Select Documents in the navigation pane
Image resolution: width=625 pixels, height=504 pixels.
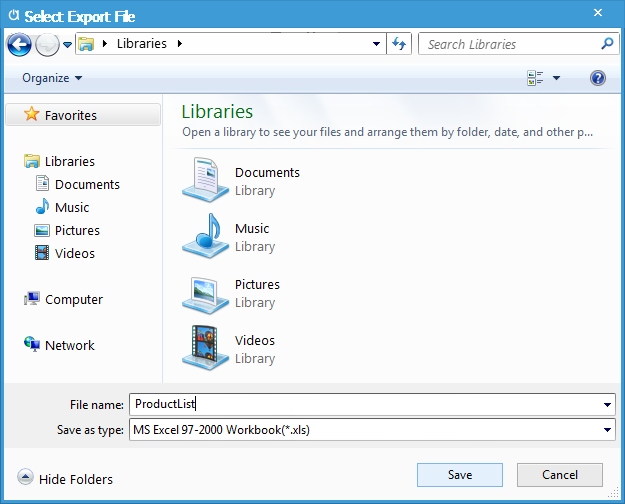(x=87, y=185)
